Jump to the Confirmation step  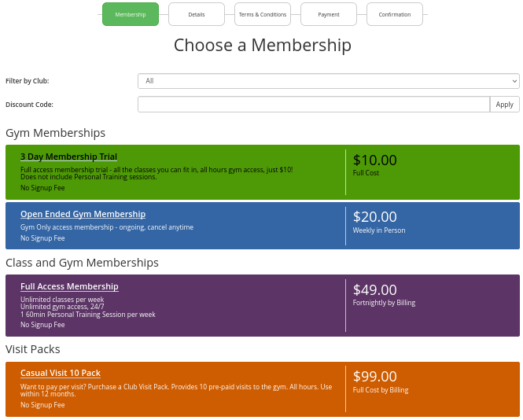(395, 14)
